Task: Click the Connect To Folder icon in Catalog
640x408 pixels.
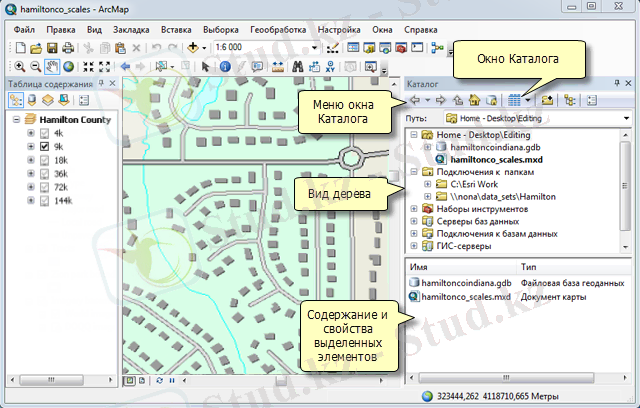Action: tap(547, 100)
